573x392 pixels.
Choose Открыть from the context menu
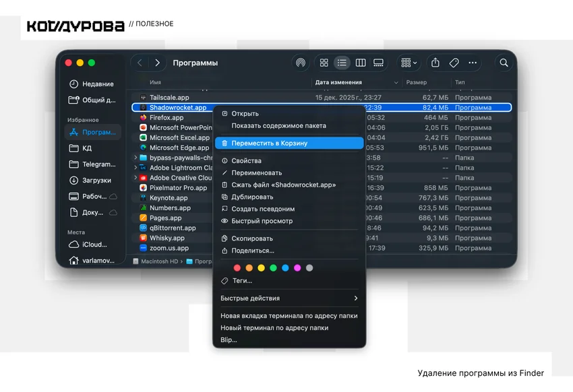289,114
